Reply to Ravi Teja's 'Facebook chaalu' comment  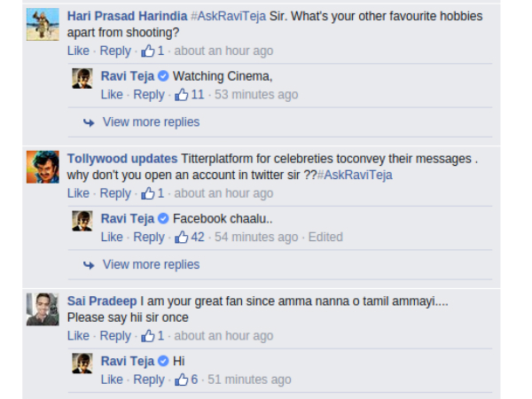click(x=148, y=237)
